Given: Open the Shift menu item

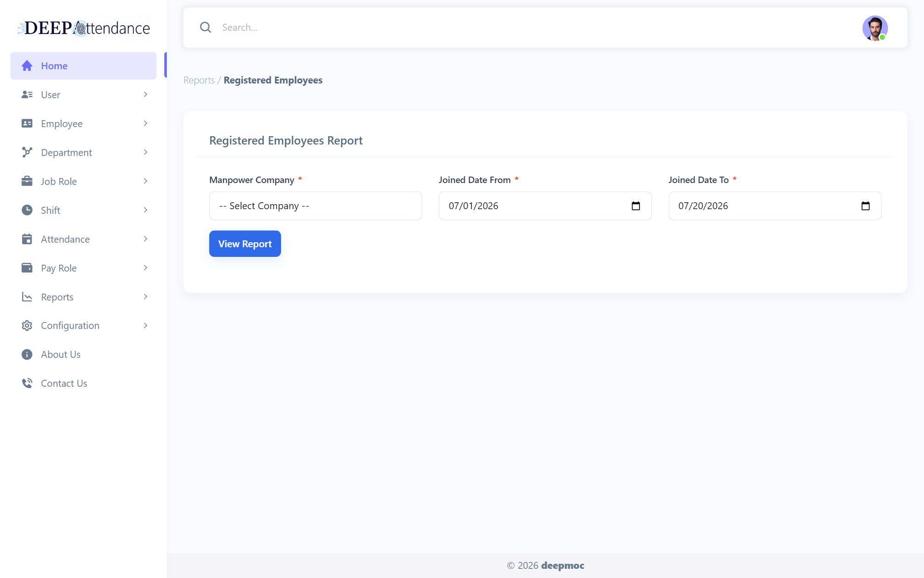Looking at the screenshot, I should click(x=83, y=210).
